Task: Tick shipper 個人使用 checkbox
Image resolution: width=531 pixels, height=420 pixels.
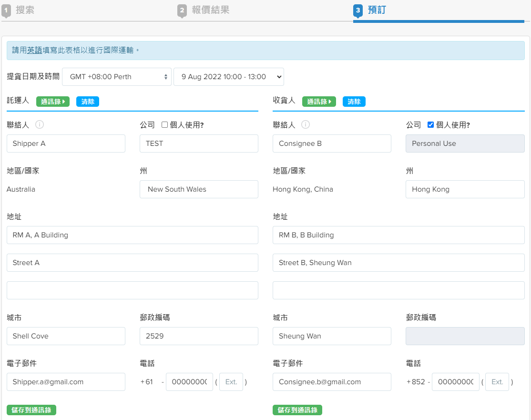Action: click(164, 124)
